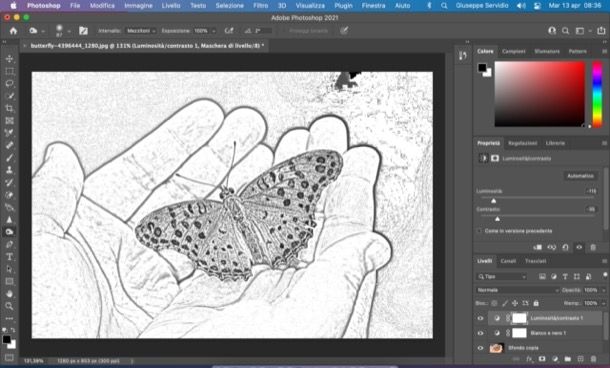The height and width of the screenshot is (368, 610).
Task: Switch to the Librerie tab
Action: pos(555,143)
